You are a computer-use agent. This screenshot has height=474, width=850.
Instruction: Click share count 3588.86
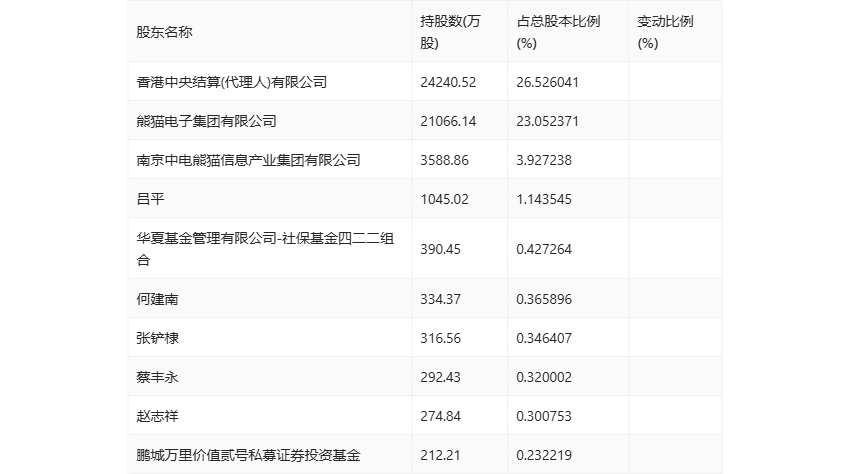(445, 160)
